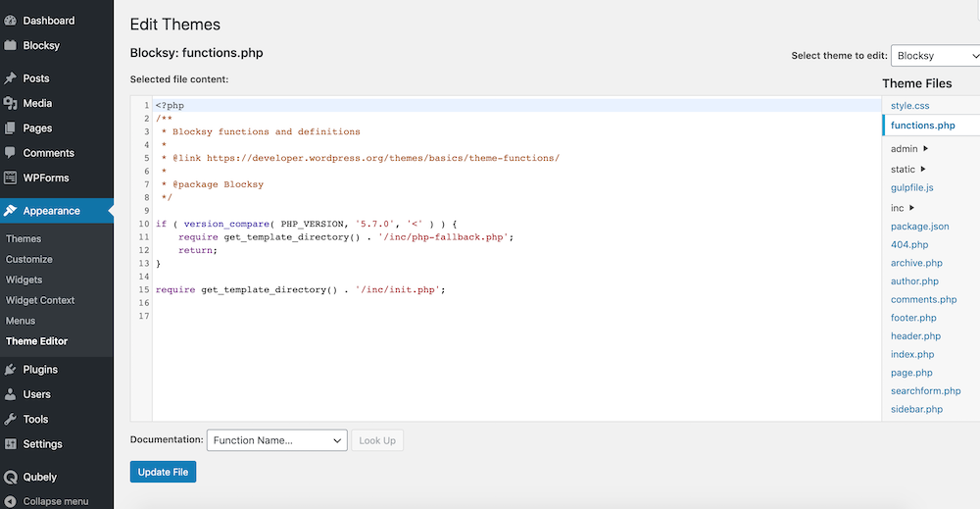Open functions.php in Theme Files
980x509 pixels.
tap(922, 126)
